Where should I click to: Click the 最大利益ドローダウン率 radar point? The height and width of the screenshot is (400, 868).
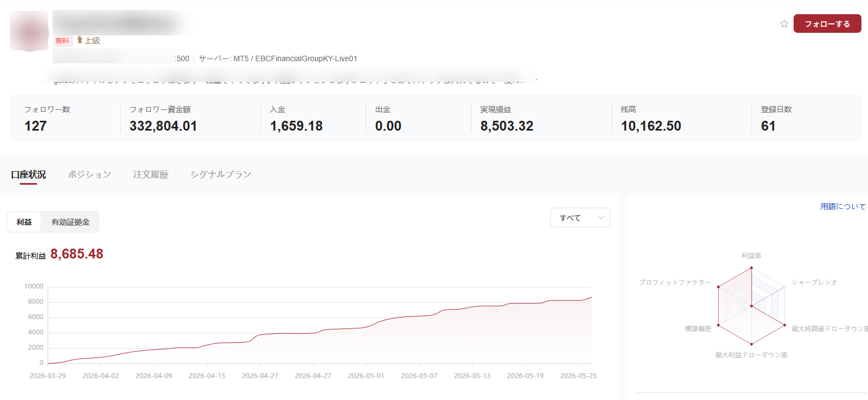(x=752, y=344)
